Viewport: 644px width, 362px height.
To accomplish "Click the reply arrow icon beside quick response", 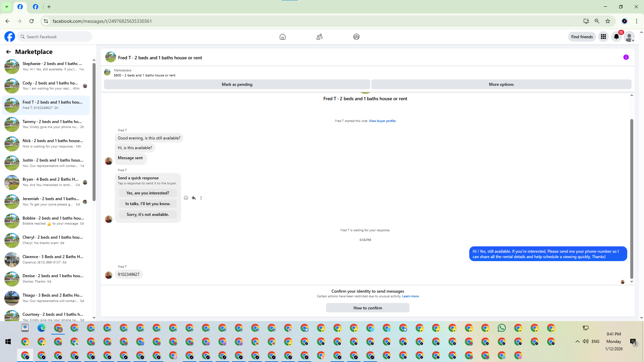I will (194, 198).
